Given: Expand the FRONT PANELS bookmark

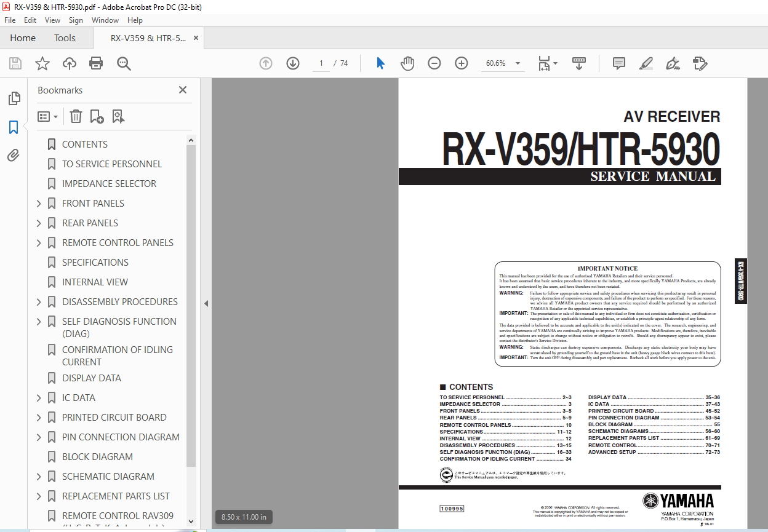Looking at the screenshot, I should click(x=39, y=204).
